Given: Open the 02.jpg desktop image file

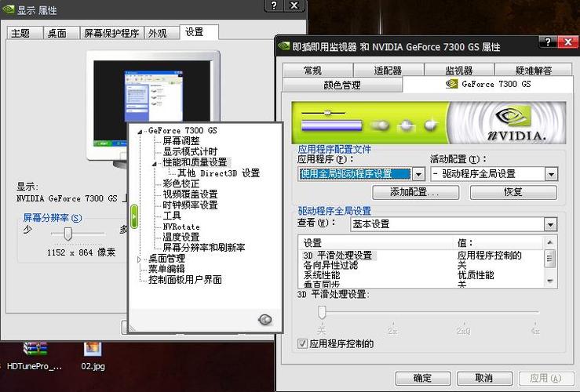Looking at the screenshot, I should (x=93, y=349).
